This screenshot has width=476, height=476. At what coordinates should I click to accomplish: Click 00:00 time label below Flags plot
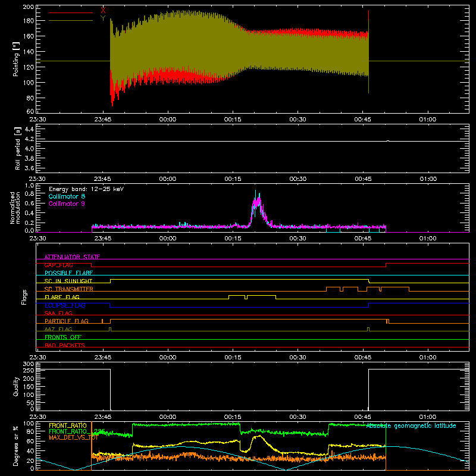click(x=168, y=358)
